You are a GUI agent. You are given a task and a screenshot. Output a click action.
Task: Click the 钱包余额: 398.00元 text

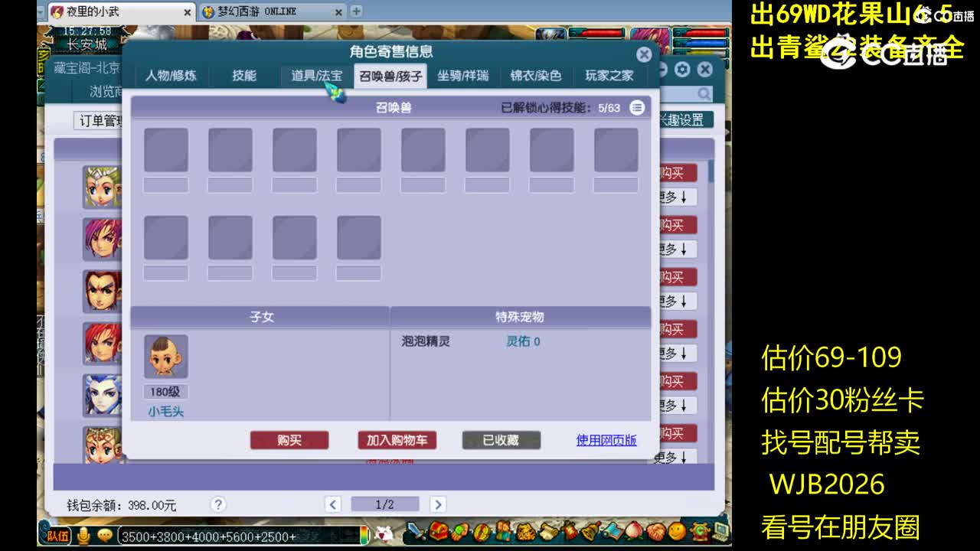click(121, 505)
